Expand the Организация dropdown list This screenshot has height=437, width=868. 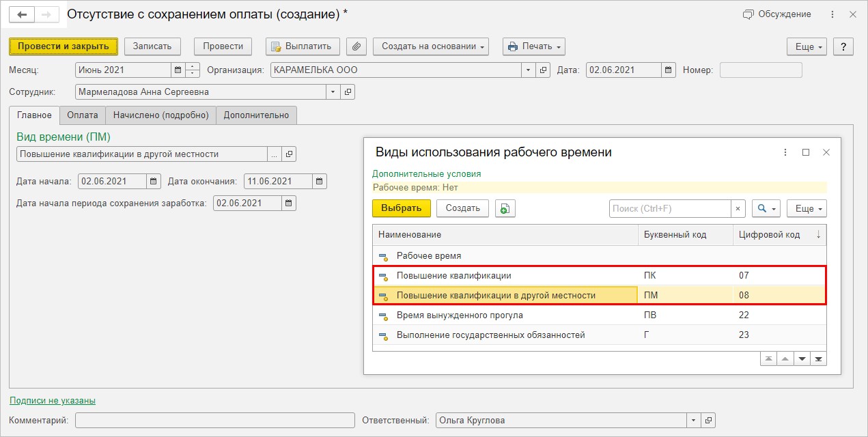pos(529,70)
